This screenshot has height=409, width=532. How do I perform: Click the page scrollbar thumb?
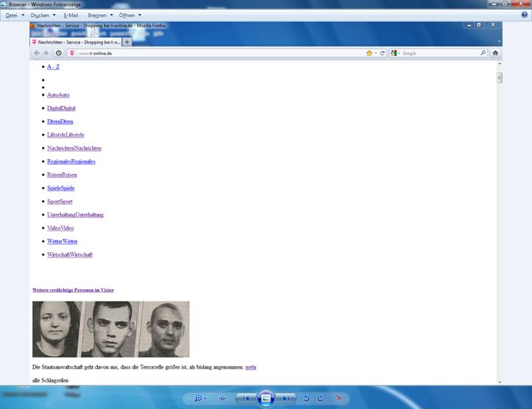coord(500,78)
